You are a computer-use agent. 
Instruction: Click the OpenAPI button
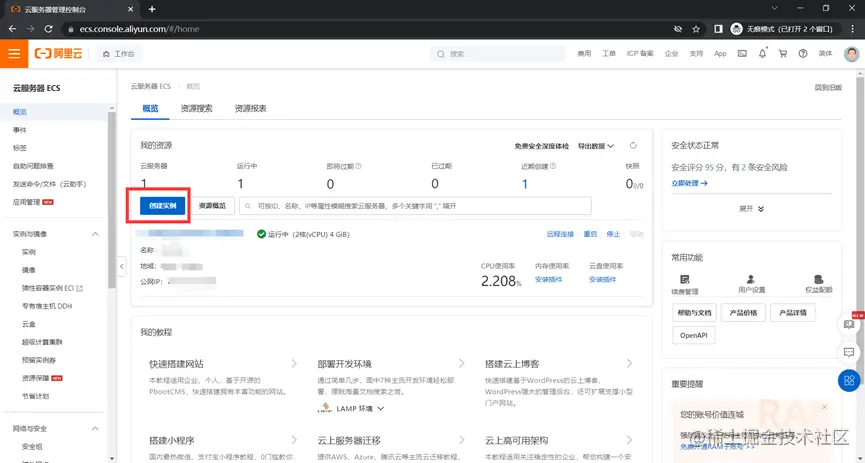click(693, 335)
